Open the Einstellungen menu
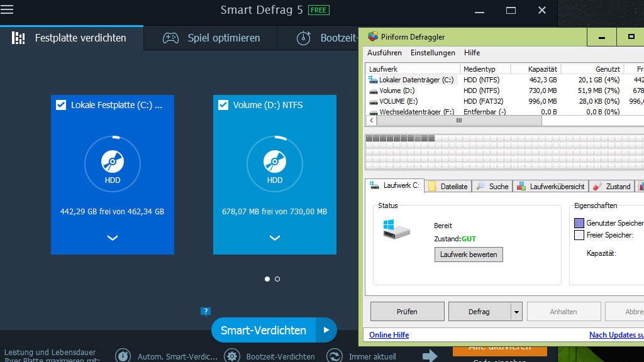This screenshot has height=362, width=644. coord(433,53)
